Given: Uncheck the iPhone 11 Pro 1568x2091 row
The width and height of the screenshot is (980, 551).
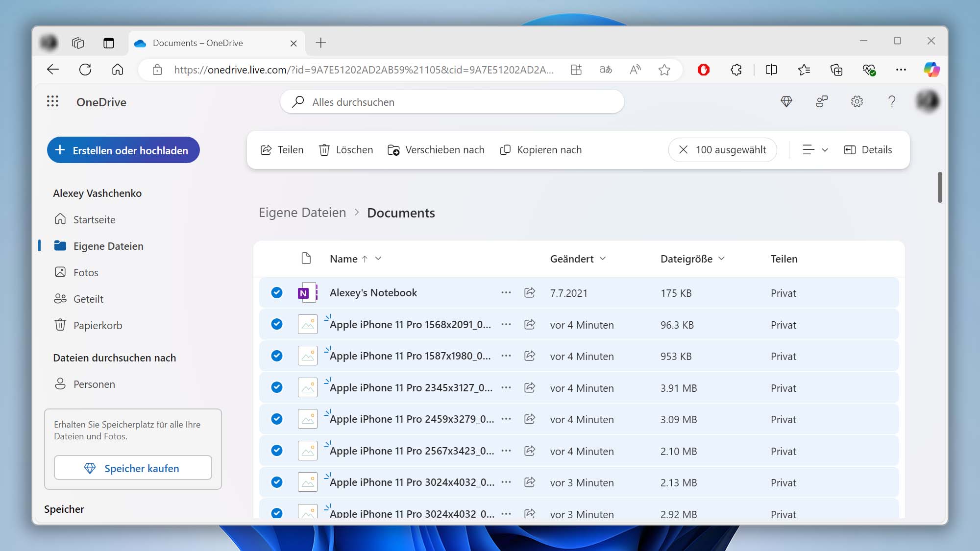Looking at the screenshot, I should (x=277, y=324).
